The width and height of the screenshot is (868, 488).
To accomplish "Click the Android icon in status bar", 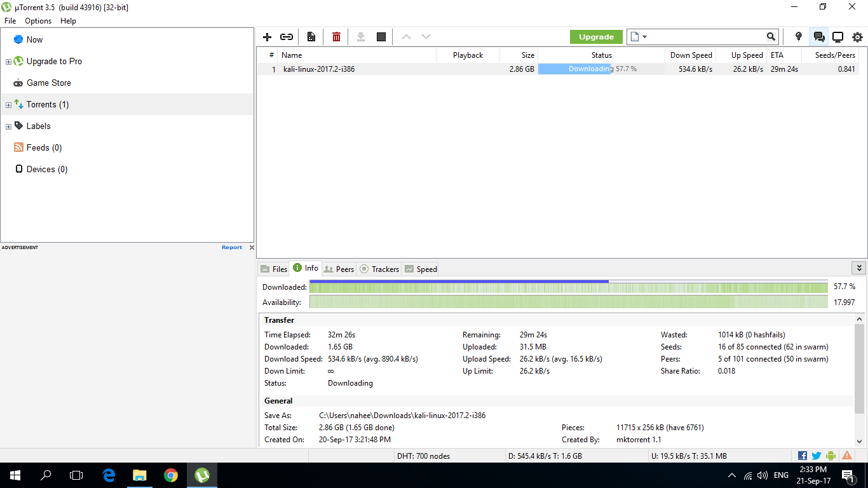I will [x=831, y=456].
